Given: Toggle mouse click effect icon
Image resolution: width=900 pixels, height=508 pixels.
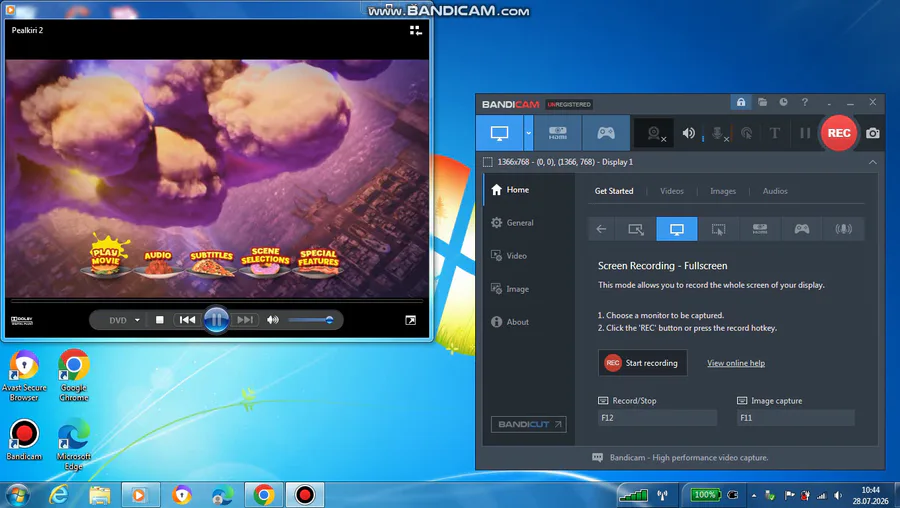Looking at the screenshot, I should pyautogui.click(x=746, y=133).
